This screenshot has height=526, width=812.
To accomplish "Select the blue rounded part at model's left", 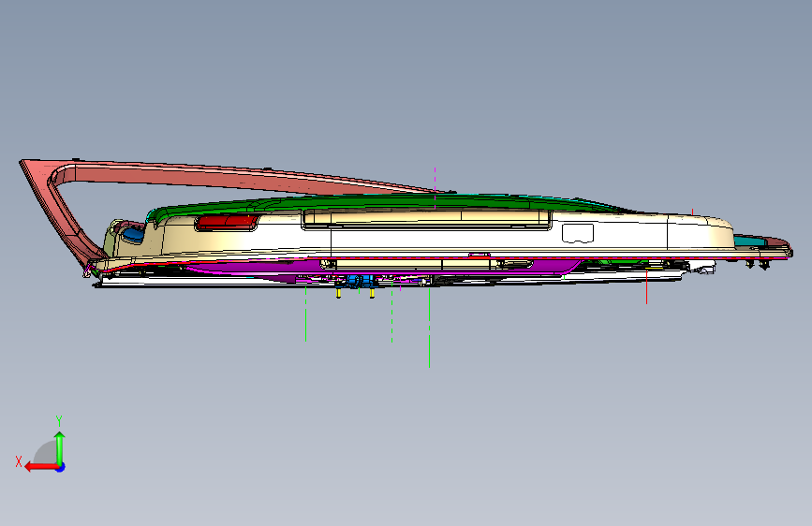I will tap(133, 235).
